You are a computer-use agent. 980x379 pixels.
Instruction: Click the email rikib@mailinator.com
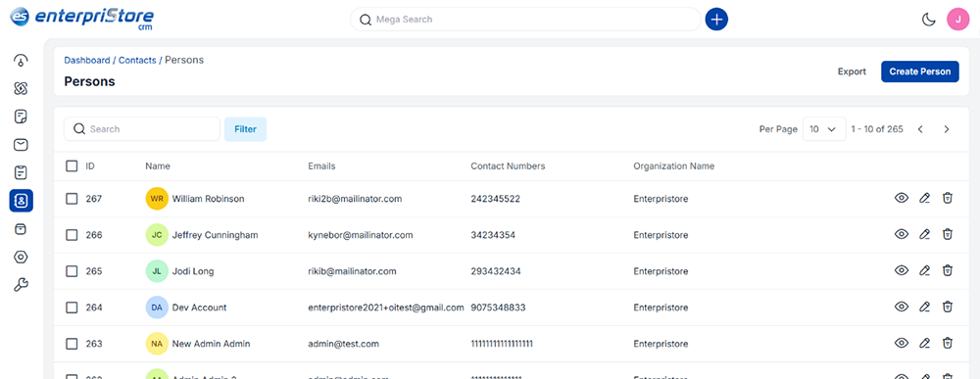[x=352, y=271]
